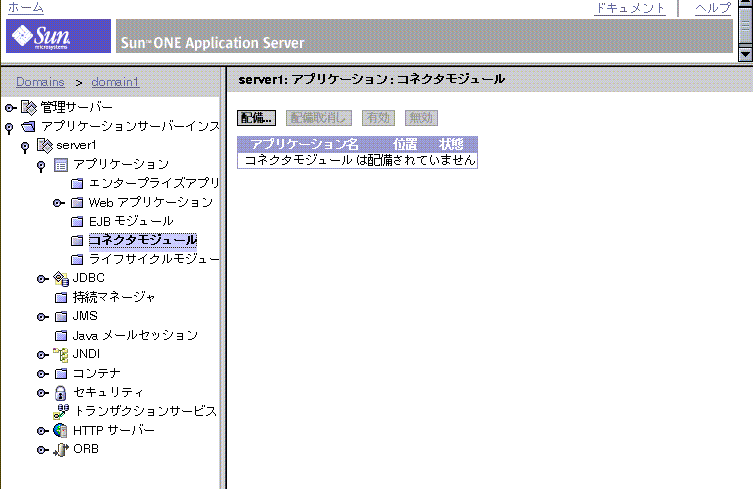Click the エンタープライズアプリ folder icon
Screen dimensions: 753x489
click(x=77, y=183)
